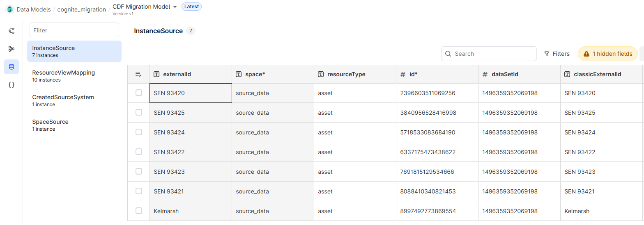
Task: Open the Filters button
Action: click(x=557, y=54)
